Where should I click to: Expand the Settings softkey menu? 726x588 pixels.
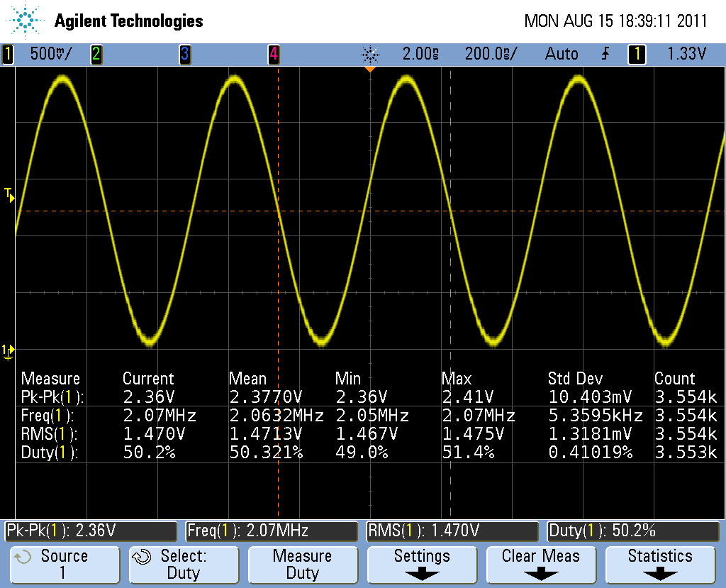pyautogui.click(x=423, y=565)
